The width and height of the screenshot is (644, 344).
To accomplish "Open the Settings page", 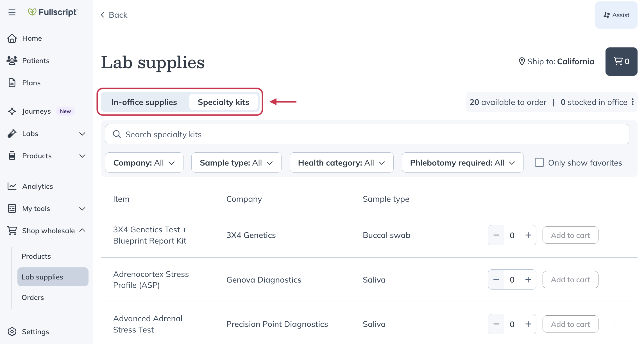I will pyautogui.click(x=36, y=331).
